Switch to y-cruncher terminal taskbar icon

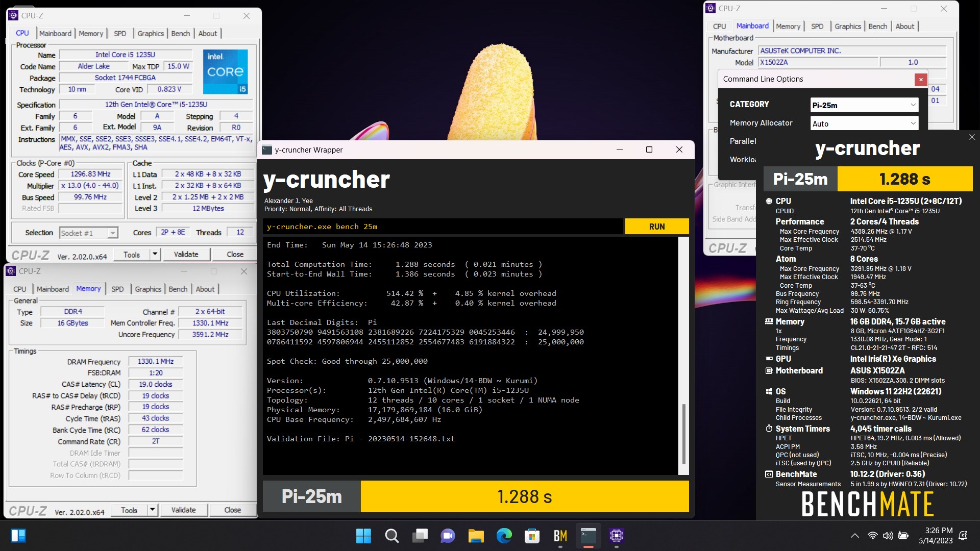coord(589,536)
